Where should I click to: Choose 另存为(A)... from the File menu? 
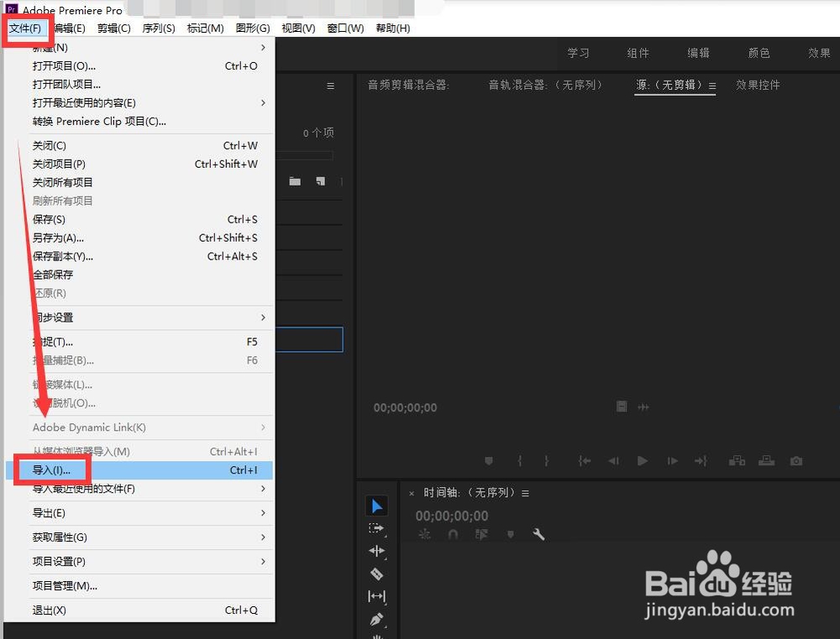(x=139, y=238)
